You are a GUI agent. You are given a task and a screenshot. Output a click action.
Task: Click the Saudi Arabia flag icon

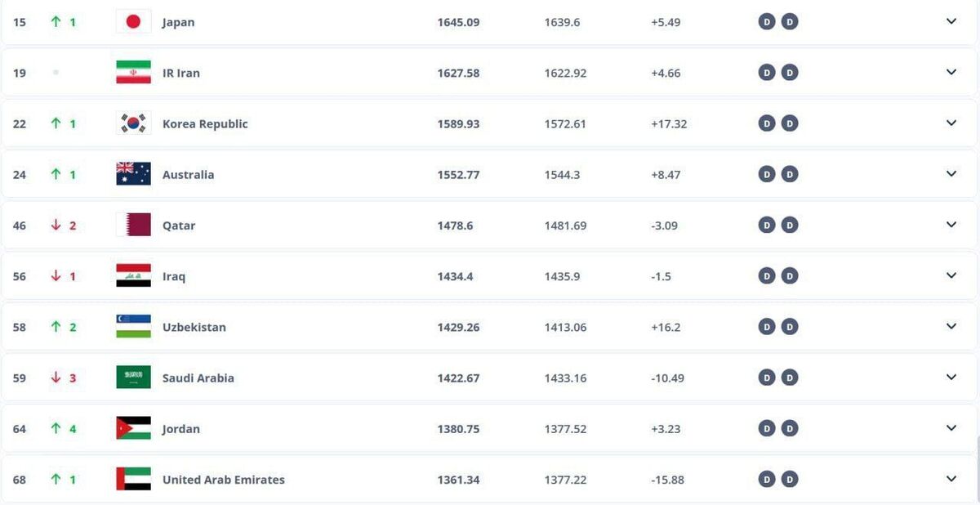(x=133, y=378)
